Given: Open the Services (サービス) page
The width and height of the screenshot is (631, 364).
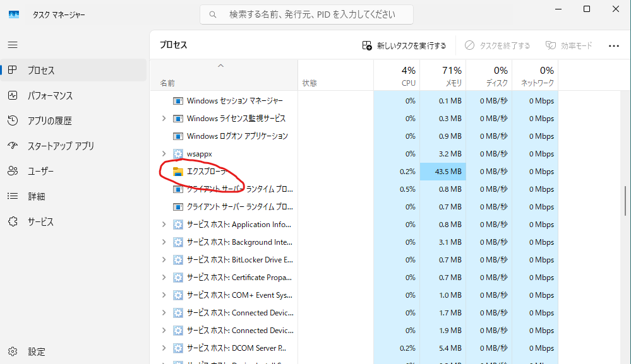Looking at the screenshot, I should pos(40,222).
